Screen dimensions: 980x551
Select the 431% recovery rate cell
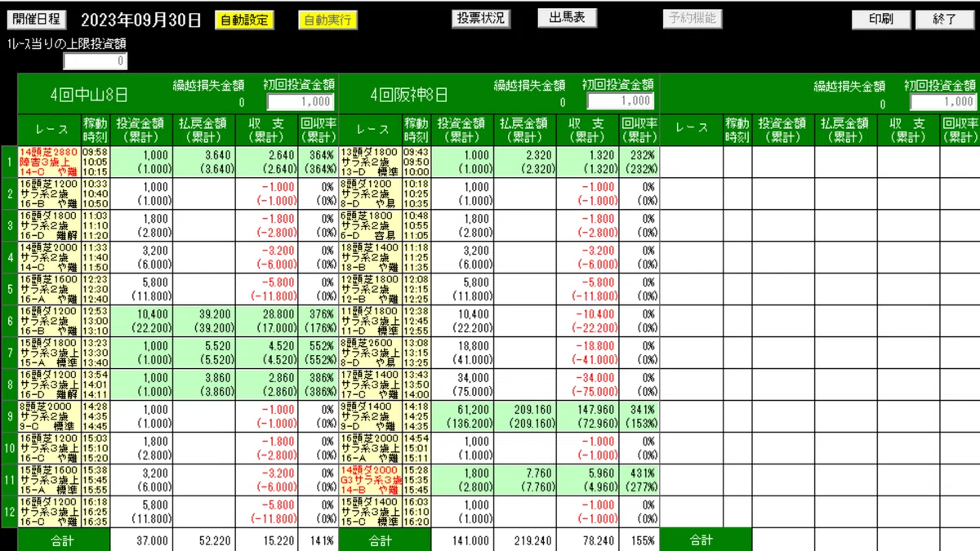[x=639, y=481]
